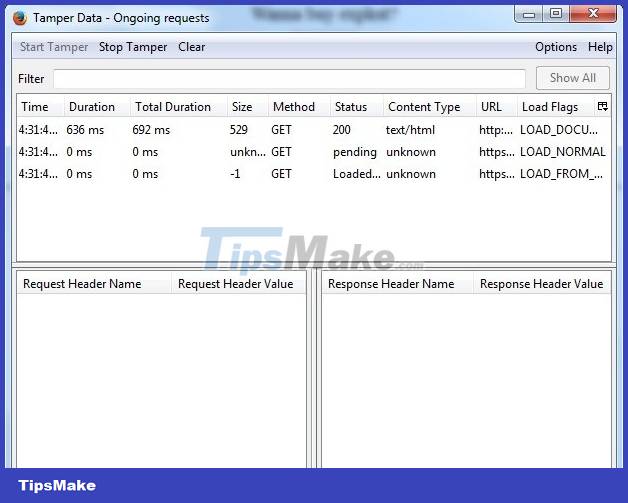Select the request with 636 ms duration
This screenshot has height=503, width=628.
pos(314,130)
